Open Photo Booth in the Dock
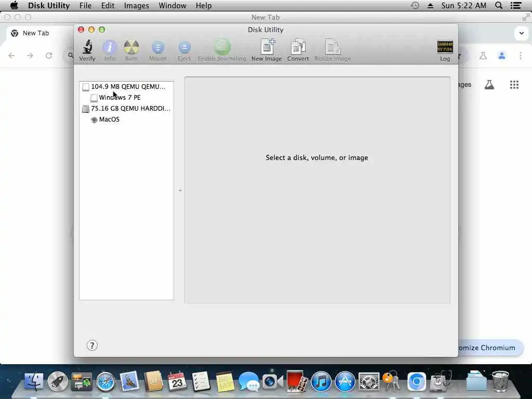532x399 pixels. pyautogui.click(x=297, y=381)
